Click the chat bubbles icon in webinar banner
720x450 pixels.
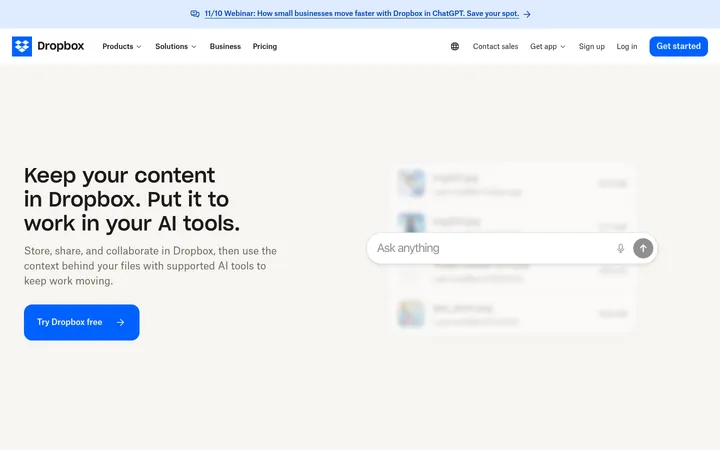pos(195,14)
